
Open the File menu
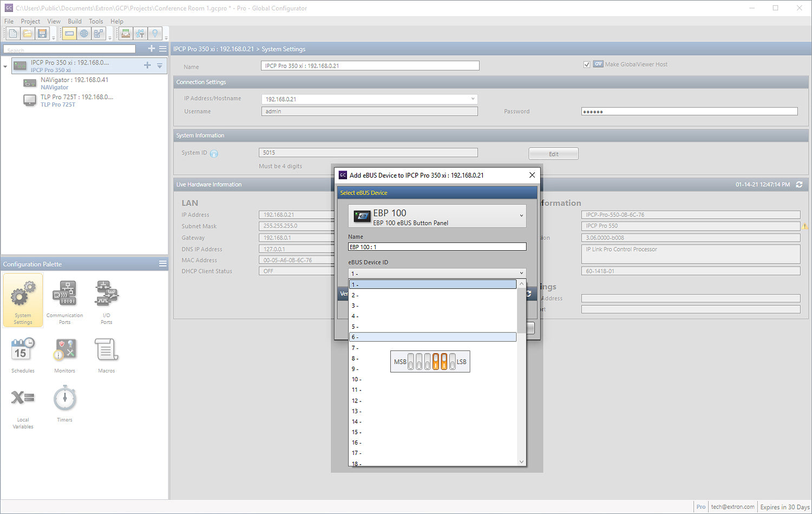coord(9,21)
